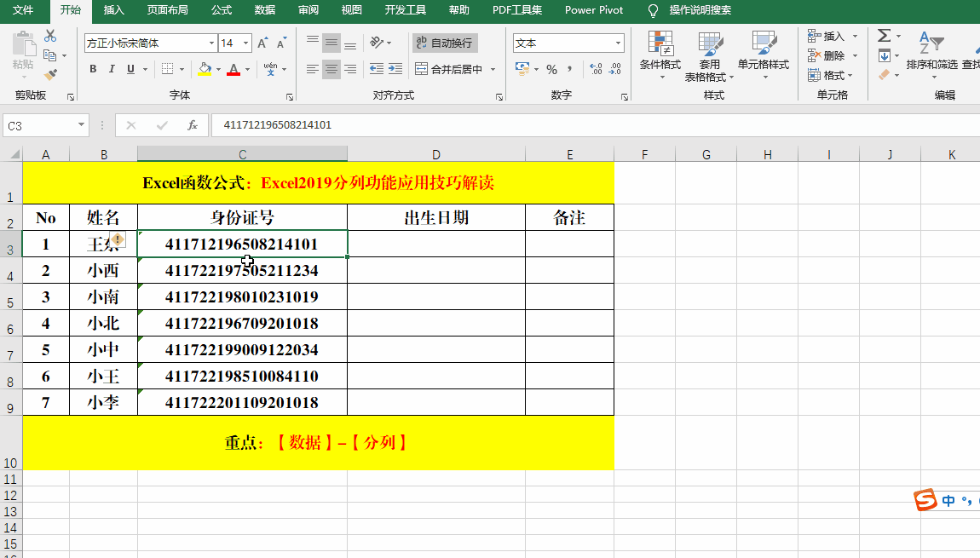Switch to the 视图 tab

352,10
